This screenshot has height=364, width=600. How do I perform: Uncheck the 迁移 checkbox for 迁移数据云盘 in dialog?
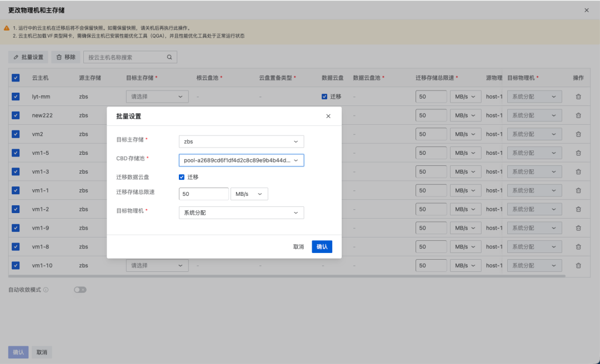click(181, 177)
